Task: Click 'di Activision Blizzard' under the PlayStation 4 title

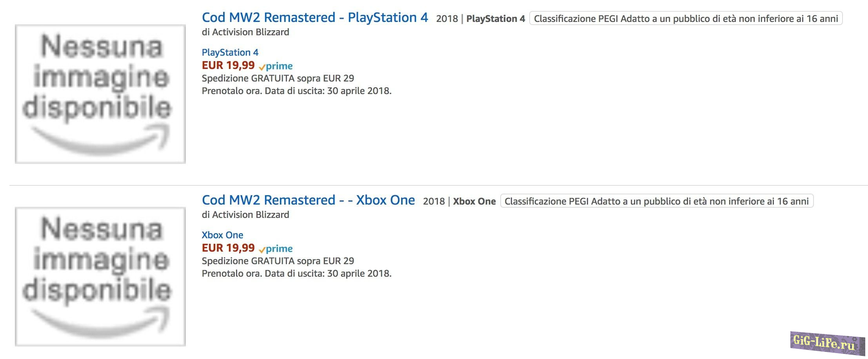Action: pos(245,32)
